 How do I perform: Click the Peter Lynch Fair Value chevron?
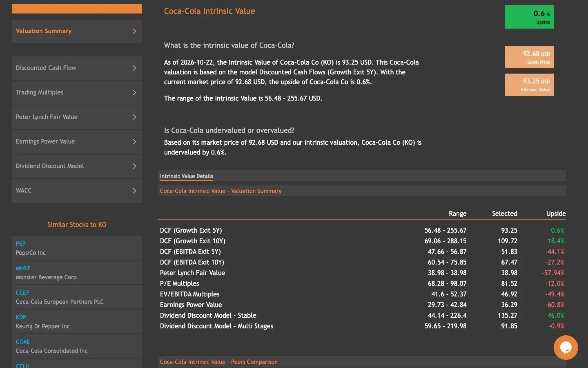pos(134,117)
